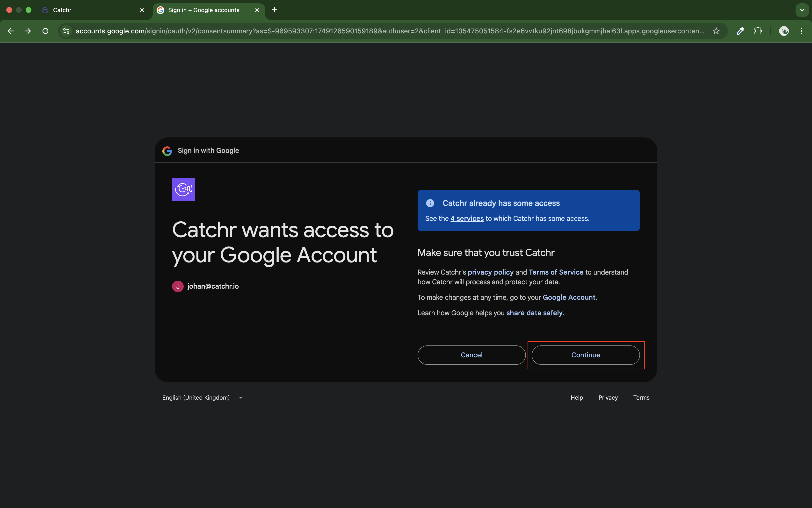Click the browser forward arrow

pos(28,31)
